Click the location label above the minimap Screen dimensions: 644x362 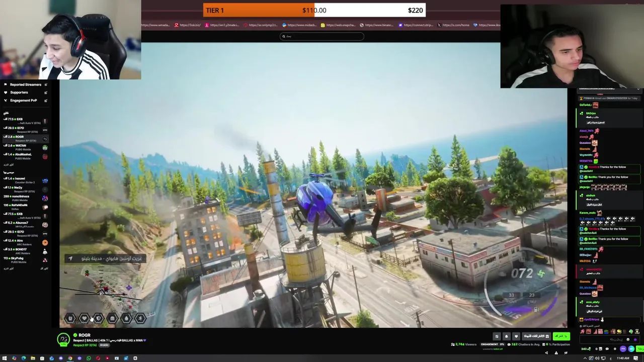105,258
